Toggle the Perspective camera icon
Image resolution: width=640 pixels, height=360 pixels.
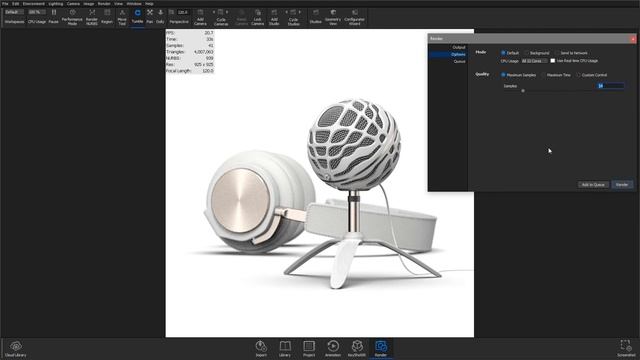(x=171, y=13)
